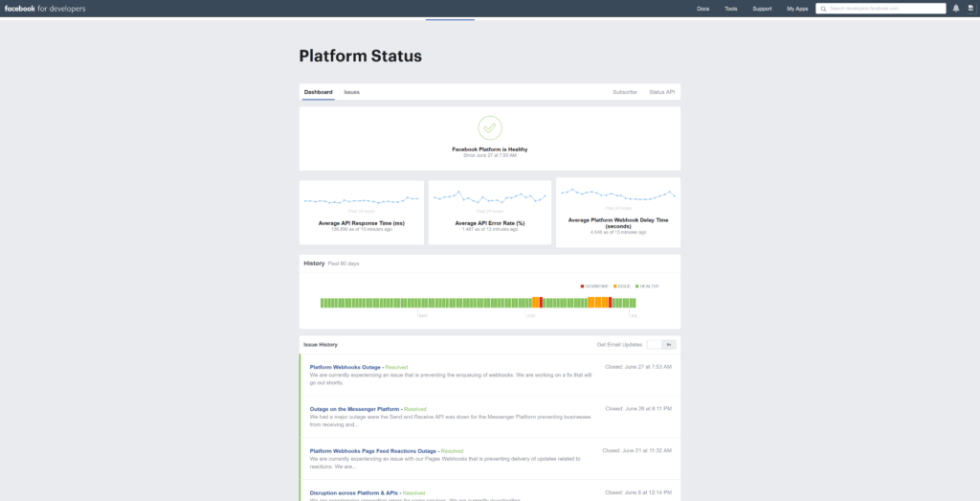Open the Status API link
This screenshot has width=980, height=501.
[662, 92]
